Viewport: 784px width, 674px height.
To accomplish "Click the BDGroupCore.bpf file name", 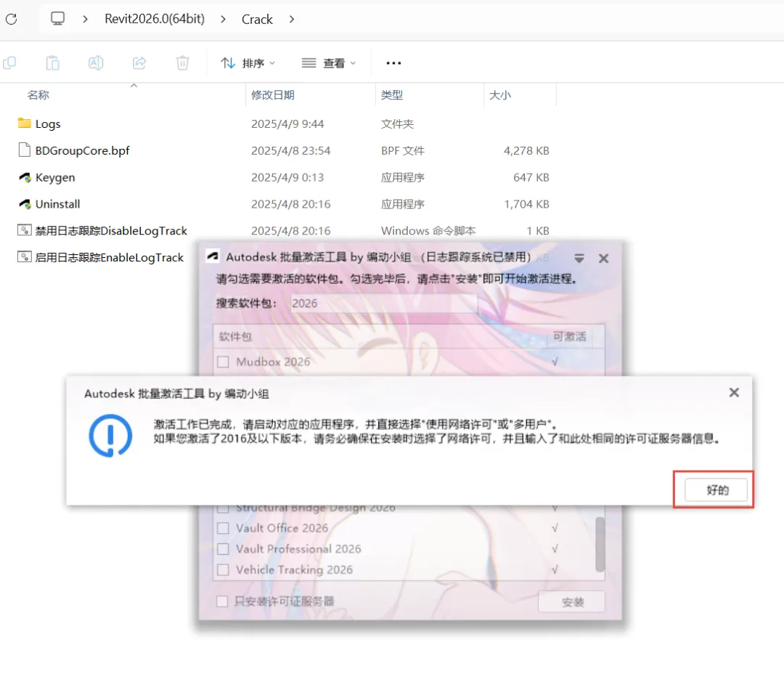I will 83,150.
